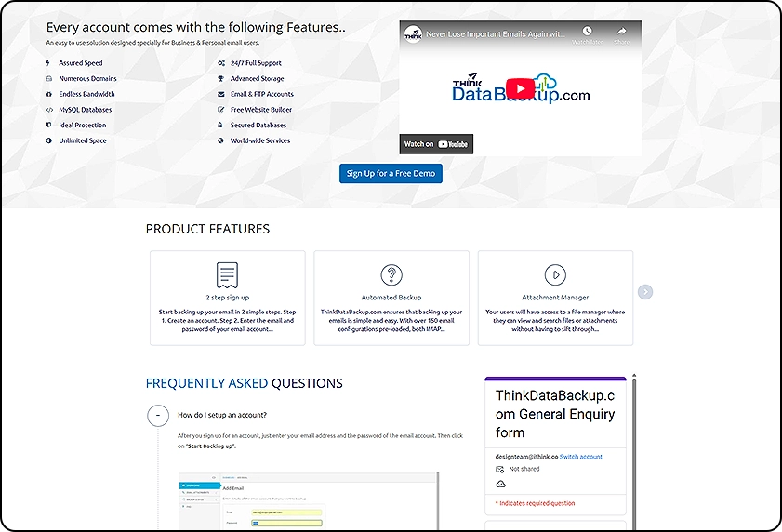Click the Automated Backup question icon

(391, 275)
